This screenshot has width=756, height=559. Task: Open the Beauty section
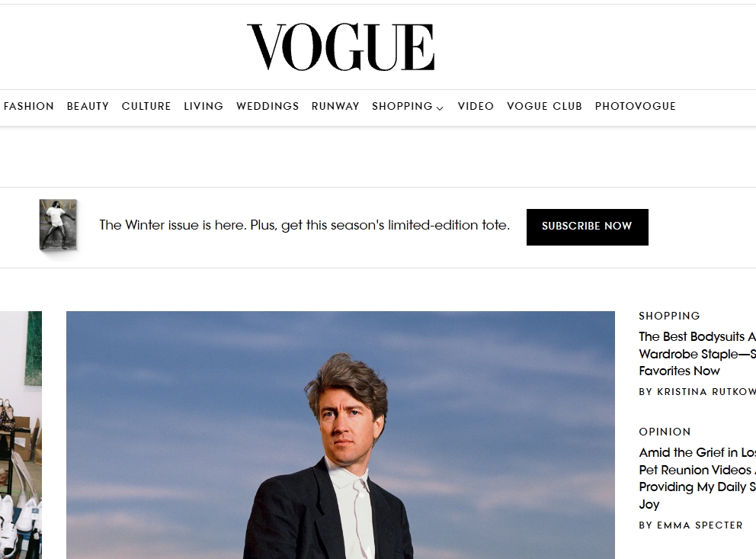[88, 106]
